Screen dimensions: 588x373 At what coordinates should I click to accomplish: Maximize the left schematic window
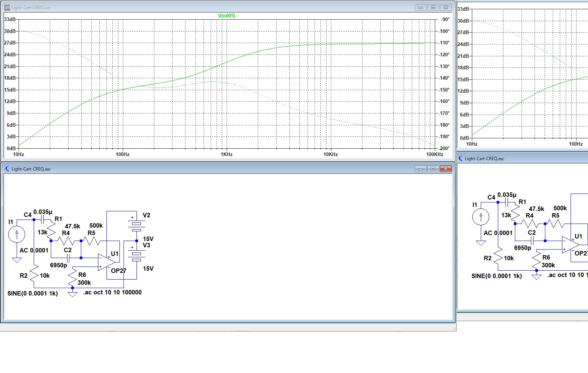(433, 169)
